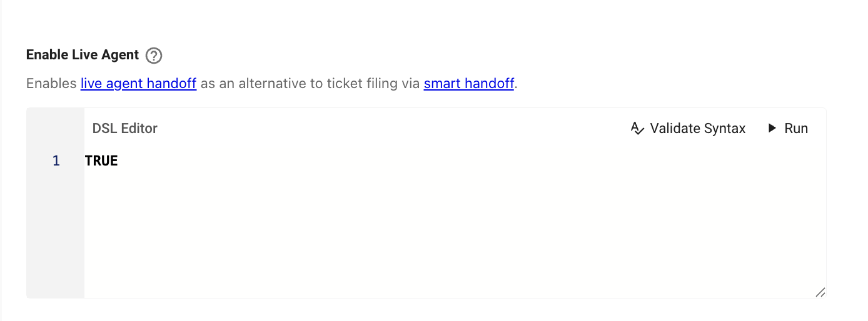The width and height of the screenshot is (868, 321).
Task: Click the blank far right of line 1
Action: [782, 161]
